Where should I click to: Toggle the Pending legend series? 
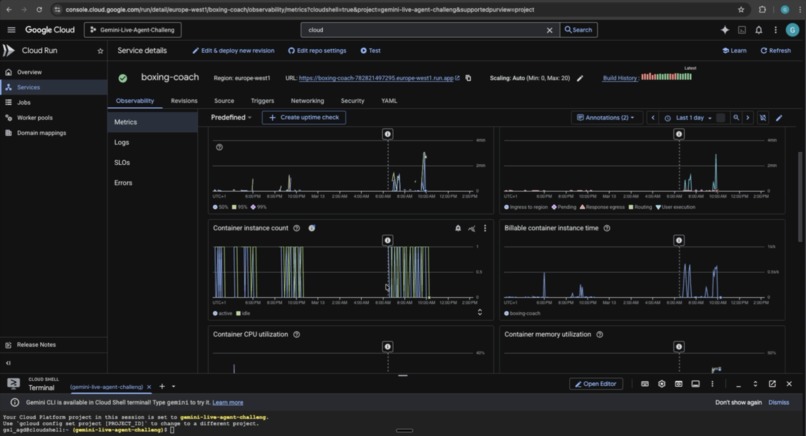click(564, 207)
